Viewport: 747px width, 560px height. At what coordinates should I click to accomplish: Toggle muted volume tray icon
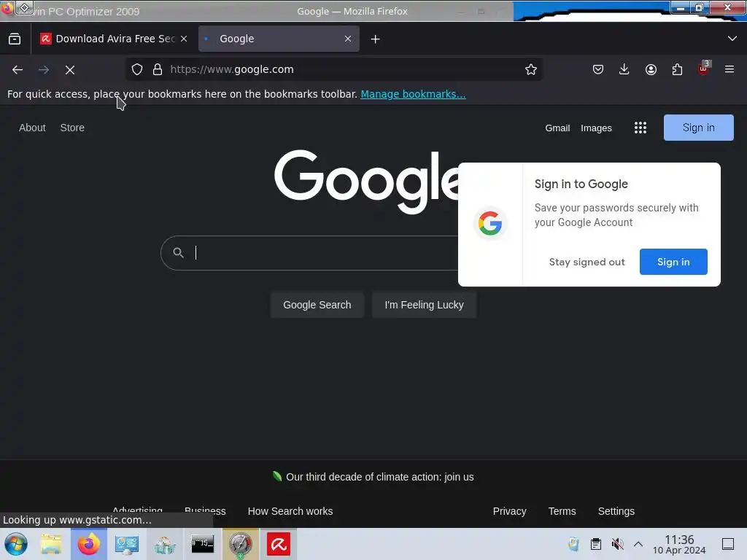(617, 544)
